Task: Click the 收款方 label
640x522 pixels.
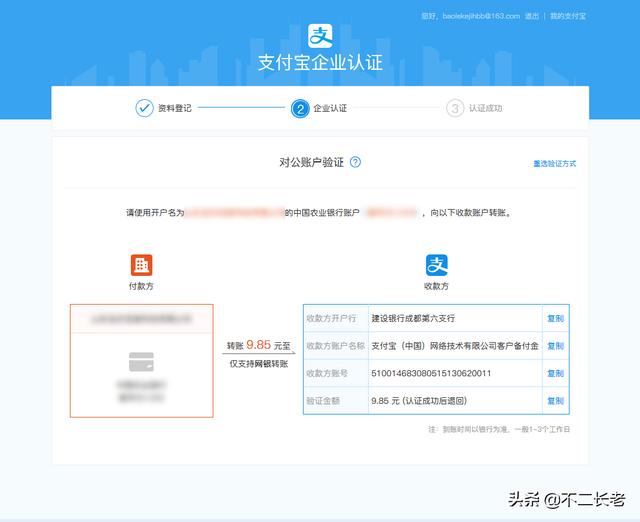Action: (x=436, y=286)
